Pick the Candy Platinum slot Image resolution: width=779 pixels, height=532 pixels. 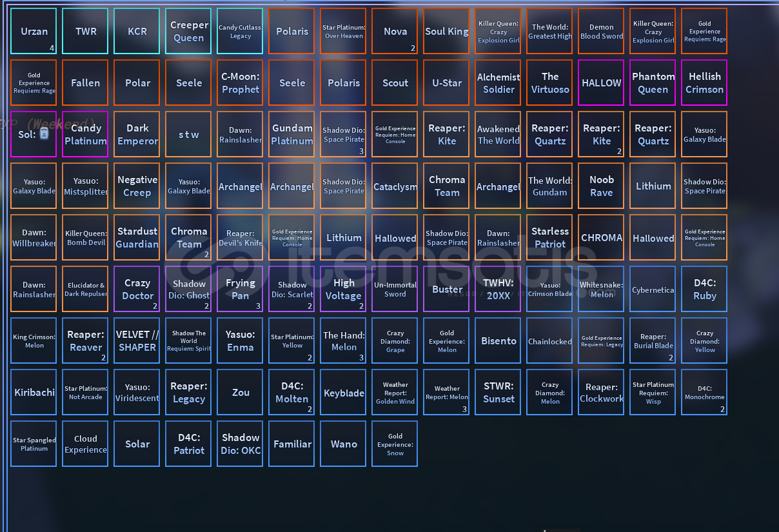[85, 134]
